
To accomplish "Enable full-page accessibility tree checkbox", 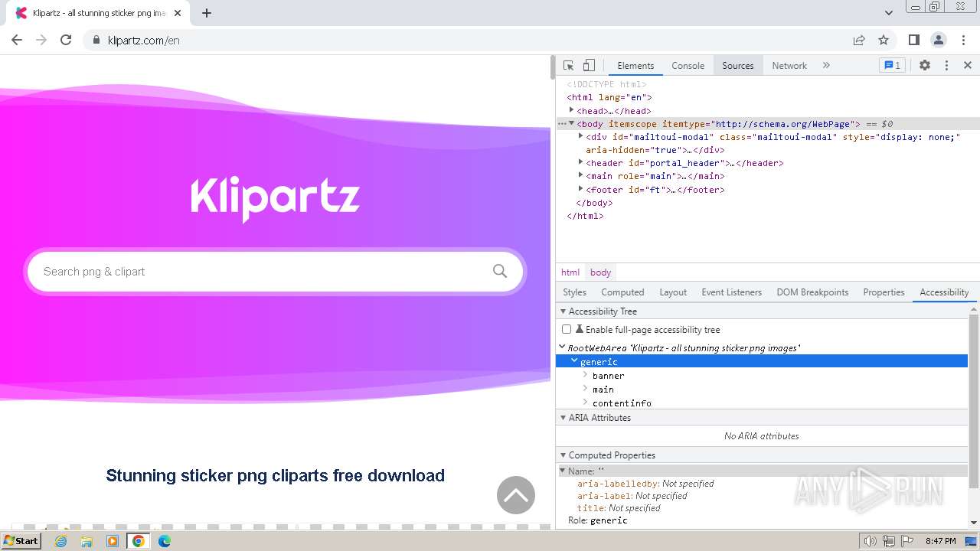I will pos(567,329).
